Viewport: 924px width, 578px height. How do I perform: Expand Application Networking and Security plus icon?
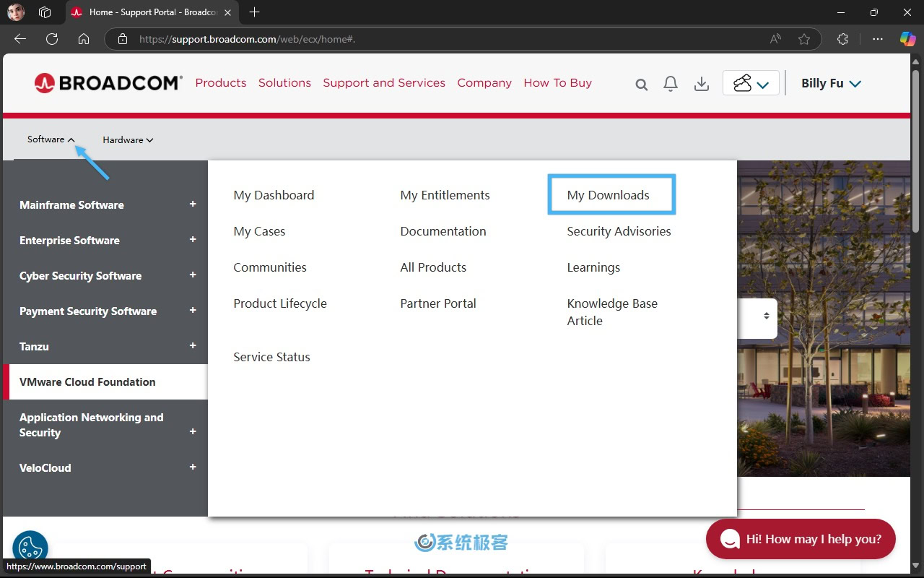(x=193, y=432)
